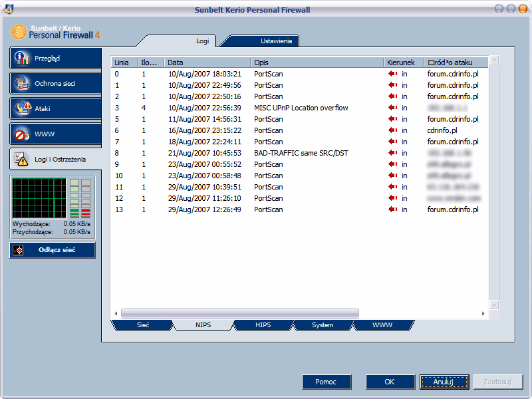Open Logi i Ostrzeżenia log icon
532x399 pixels.
click(x=21, y=159)
